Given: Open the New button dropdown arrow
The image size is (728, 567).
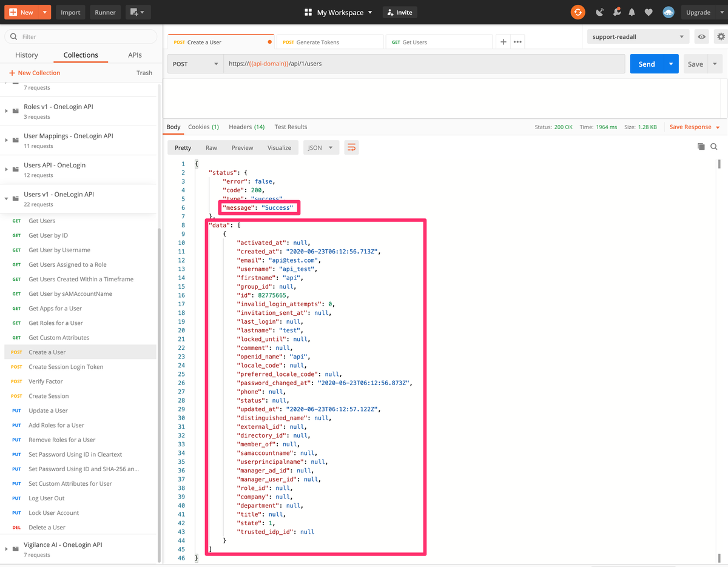Looking at the screenshot, I should (x=45, y=12).
